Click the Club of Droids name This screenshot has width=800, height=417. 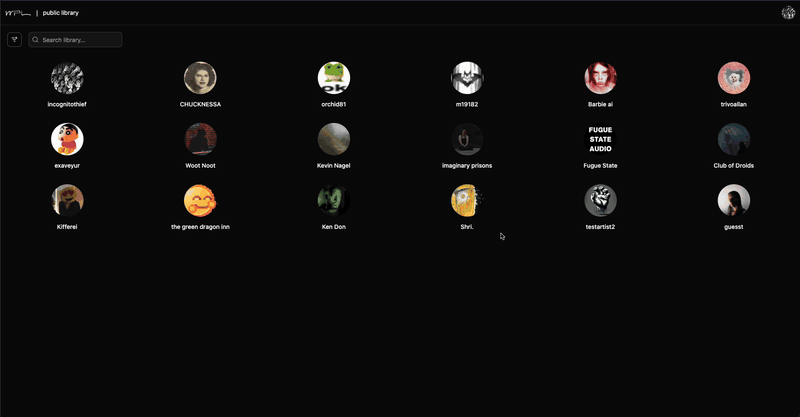point(734,165)
